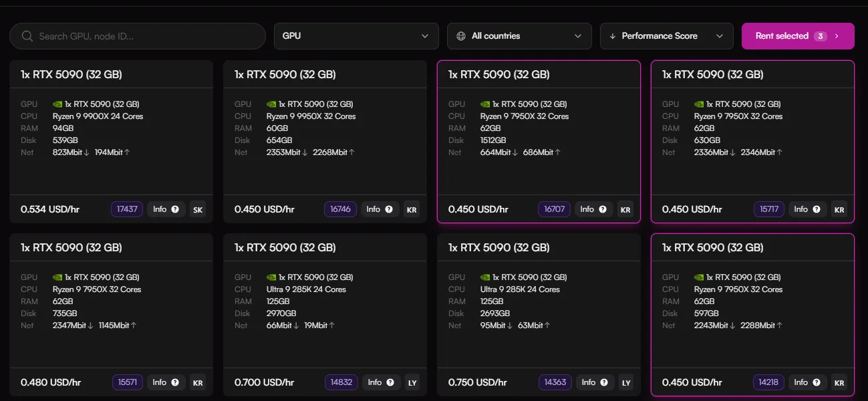Image resolution: width=868 pixels, height=401 pixels.
Task: Deselect the RTX 5090 card with 597GB disk
Action: 752,315
